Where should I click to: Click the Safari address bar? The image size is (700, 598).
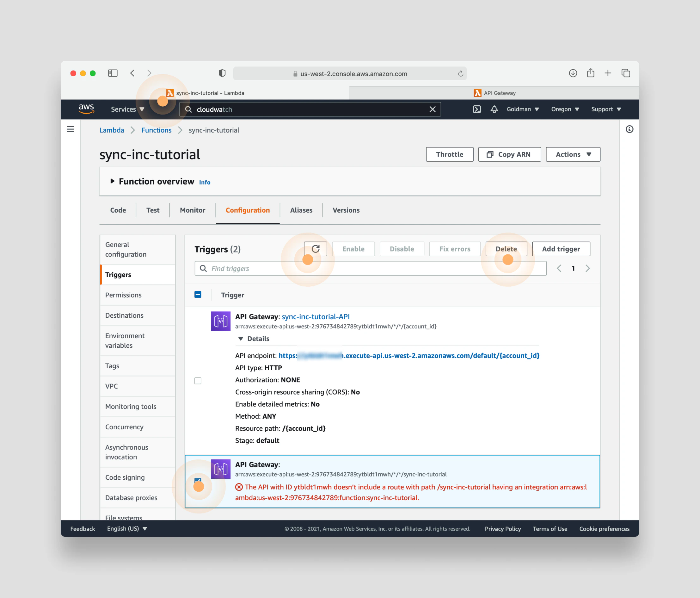click(x=350, y=73)
